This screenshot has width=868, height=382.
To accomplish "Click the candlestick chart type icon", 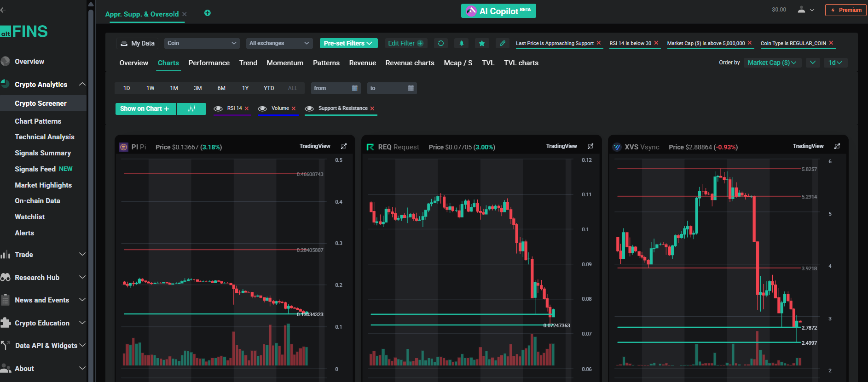I will click(x=191, y=109).
